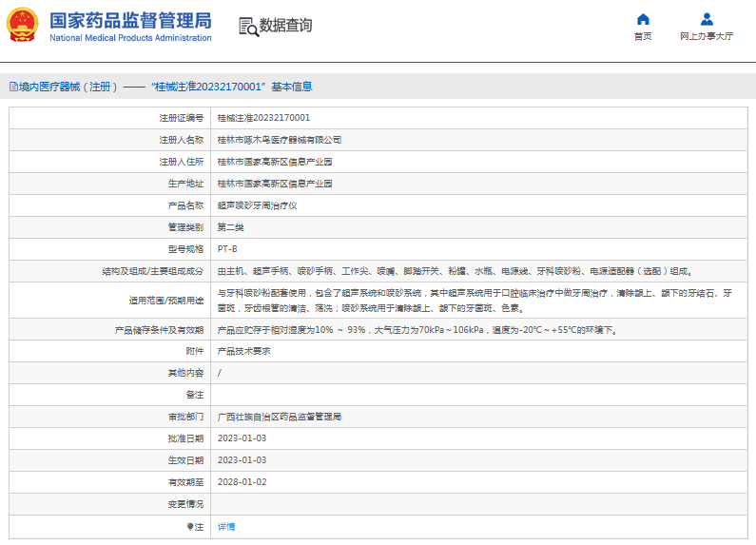This screenshot has height=545, width=756.
Task: Click 首页 text label
Action: (x=643, y=36)
